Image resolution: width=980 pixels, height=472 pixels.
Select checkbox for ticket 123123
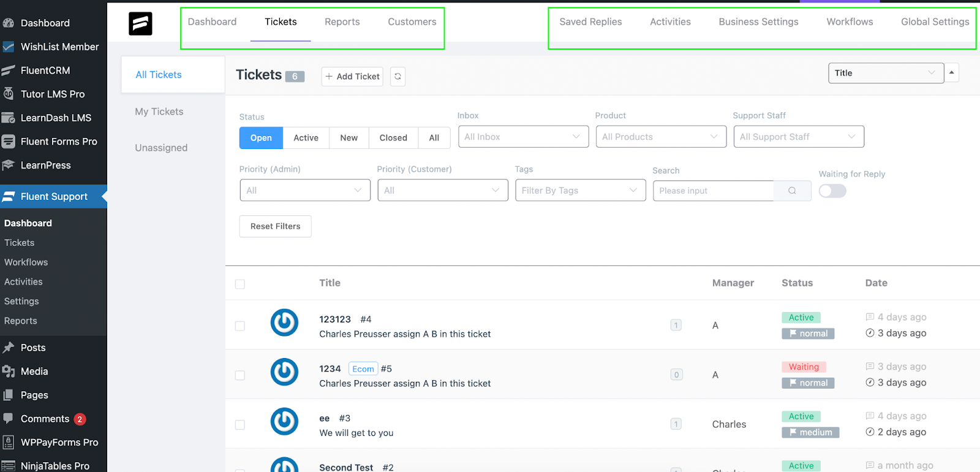240,326
